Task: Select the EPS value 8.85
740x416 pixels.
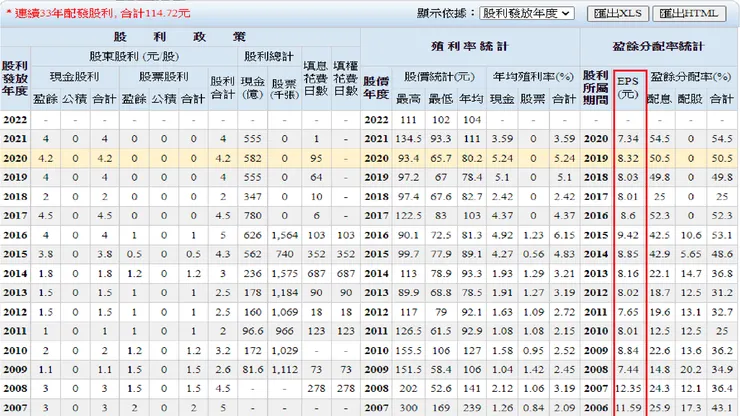Action: (x=628, y=254)
